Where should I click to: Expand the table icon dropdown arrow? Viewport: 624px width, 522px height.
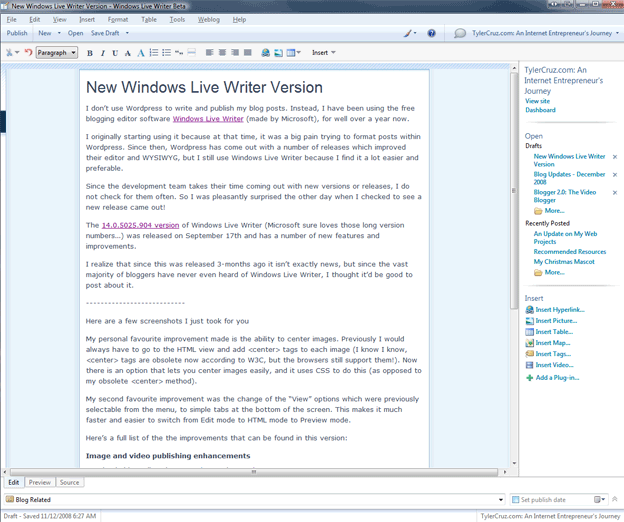(x=298, y=53)
